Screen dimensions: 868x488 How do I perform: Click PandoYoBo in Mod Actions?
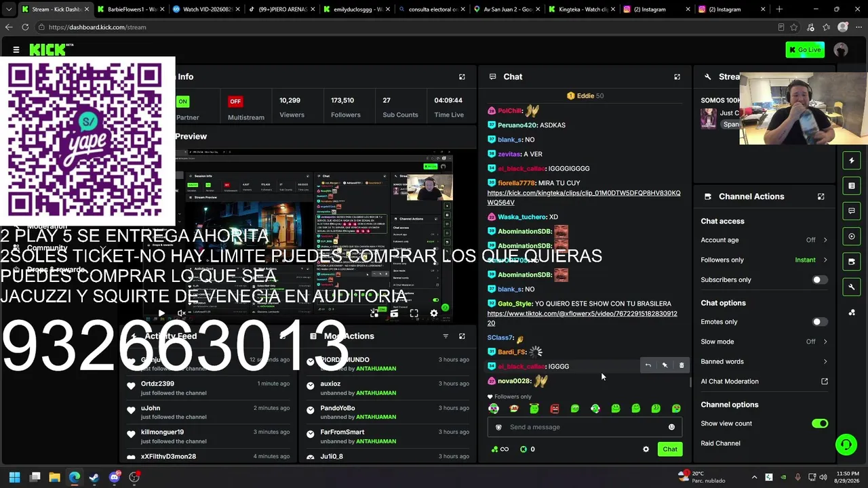tap(338, 408)
